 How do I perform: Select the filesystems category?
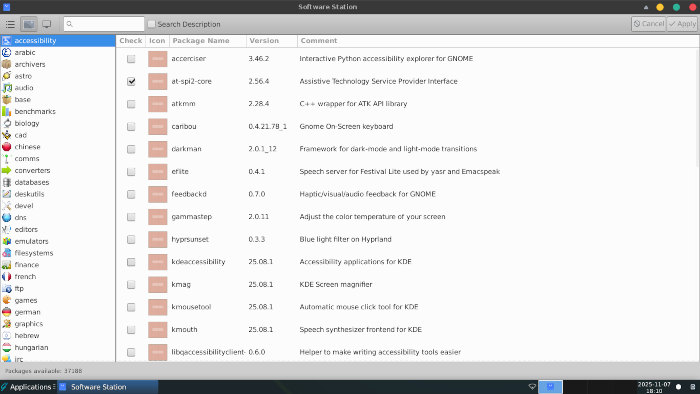58,253
